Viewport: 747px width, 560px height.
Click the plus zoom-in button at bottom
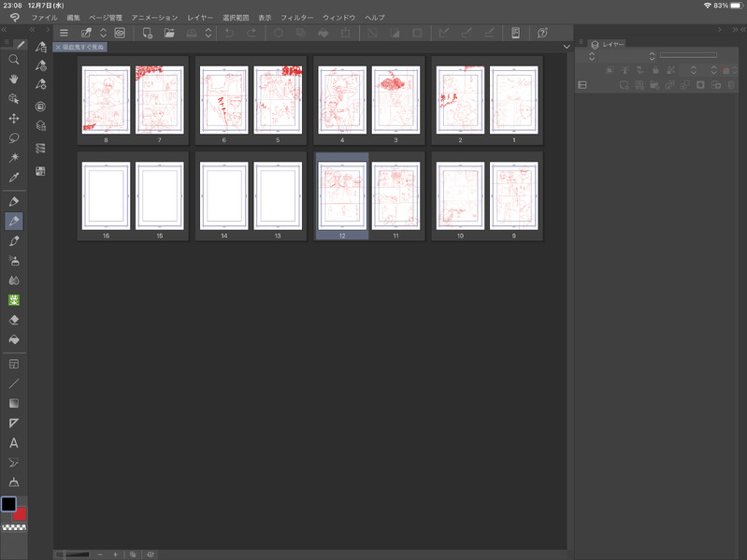click(115, 554)
